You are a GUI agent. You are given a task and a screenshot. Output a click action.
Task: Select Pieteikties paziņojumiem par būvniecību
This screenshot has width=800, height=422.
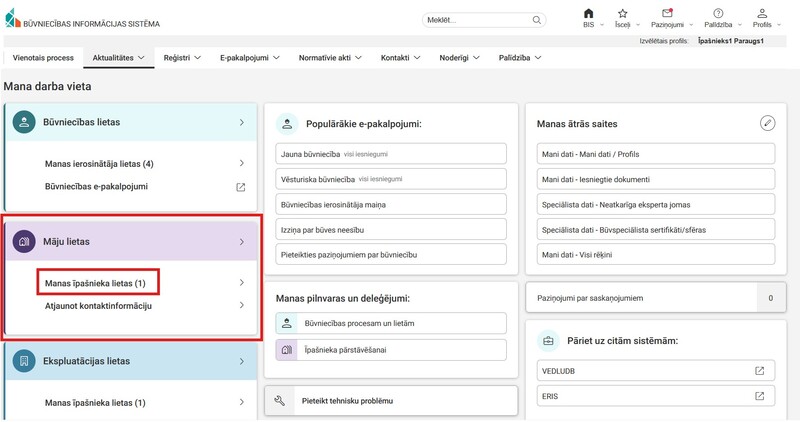coord(391,255)
